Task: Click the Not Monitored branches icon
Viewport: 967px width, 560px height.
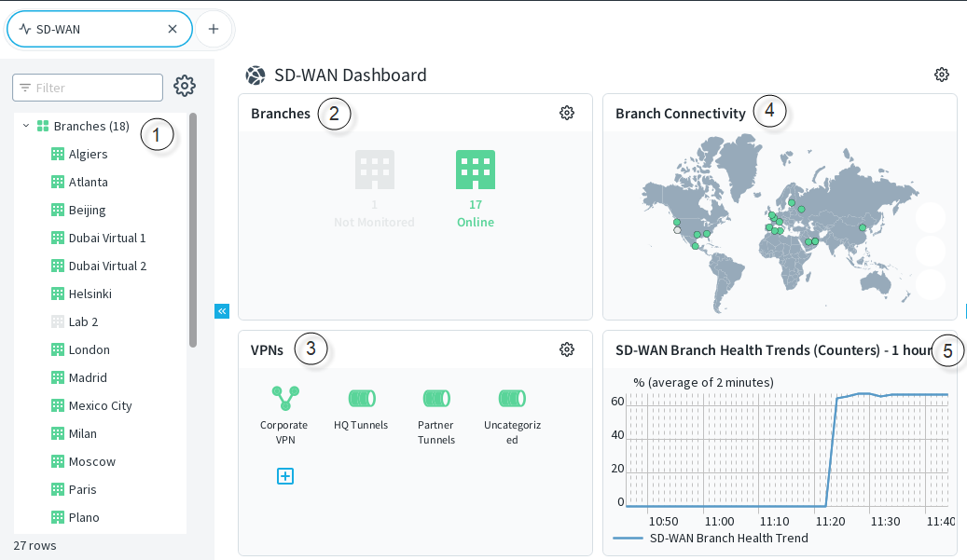Action: tap(375, 171)
